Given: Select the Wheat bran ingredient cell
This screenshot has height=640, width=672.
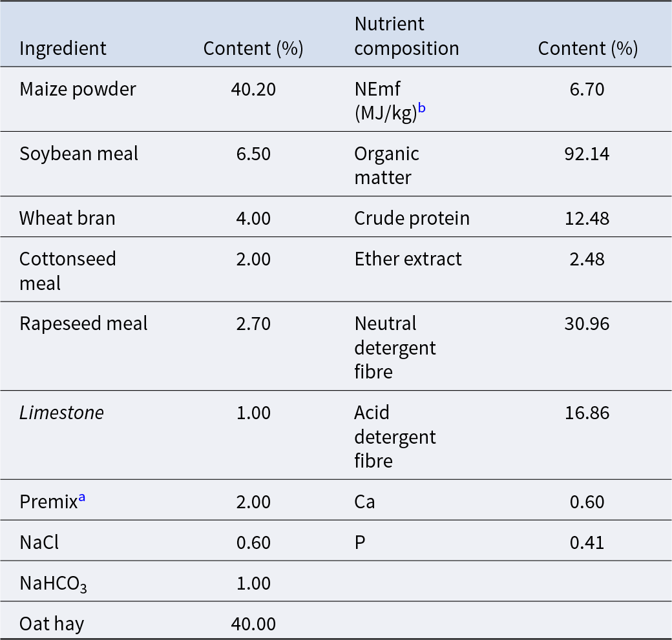Looking at the screenshot, I should (67, 218).
